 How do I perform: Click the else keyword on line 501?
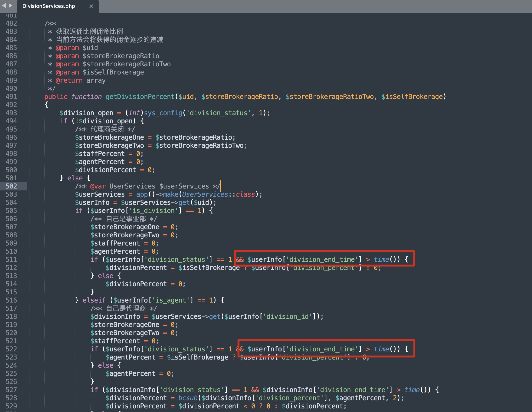click(75, 178)
